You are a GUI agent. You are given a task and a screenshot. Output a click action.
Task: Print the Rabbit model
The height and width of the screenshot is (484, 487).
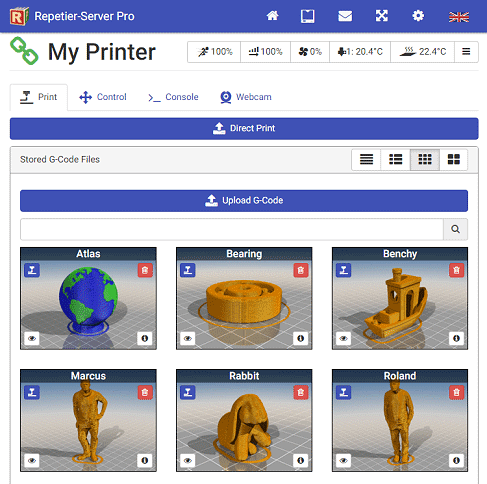[x=188, y=392]
